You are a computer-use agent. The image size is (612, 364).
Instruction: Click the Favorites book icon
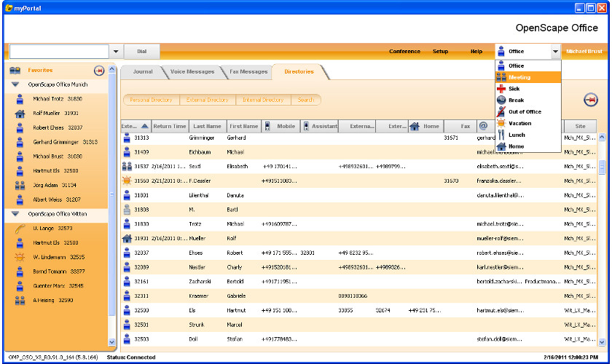[15, 70]
